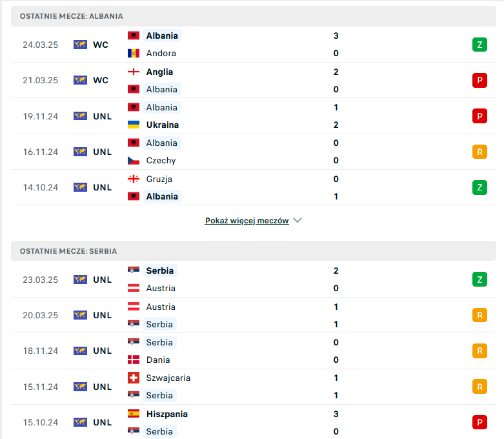Open the Pokaż więcej meczów link
Image resolution: width=504 pixels, height=439 pixels.
(x=247, y=221)
